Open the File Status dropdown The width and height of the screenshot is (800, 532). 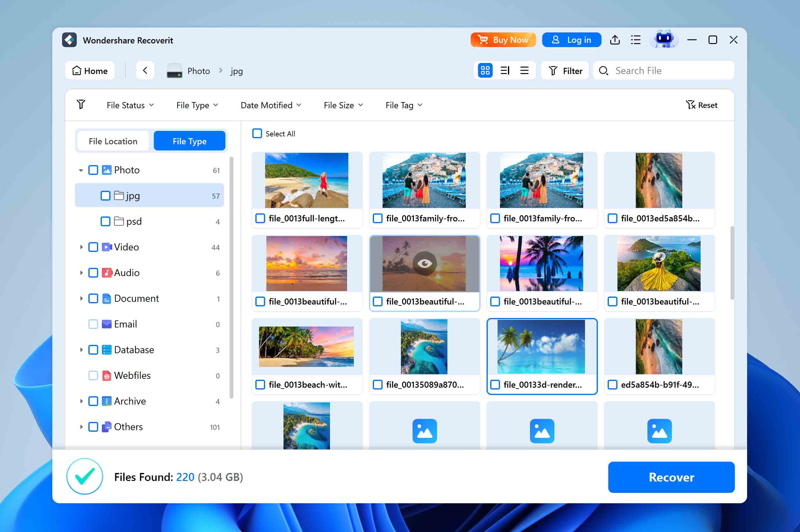pos(130,105)
